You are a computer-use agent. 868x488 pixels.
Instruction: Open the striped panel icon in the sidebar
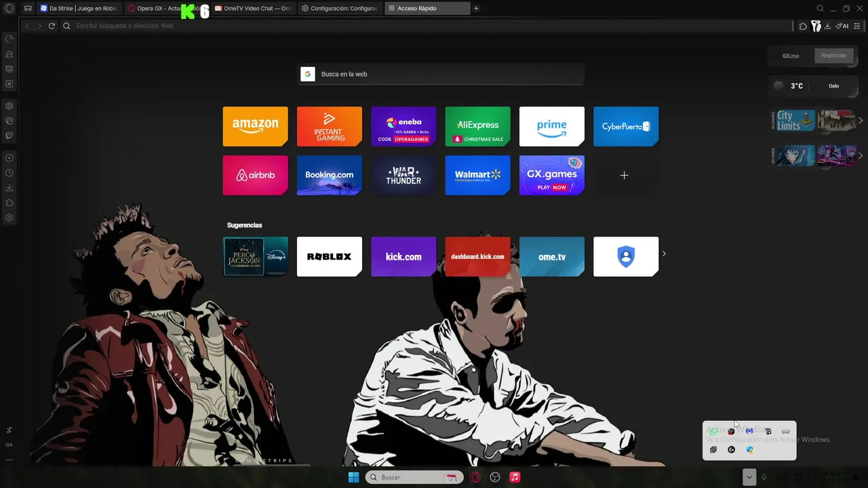(9, 69)
